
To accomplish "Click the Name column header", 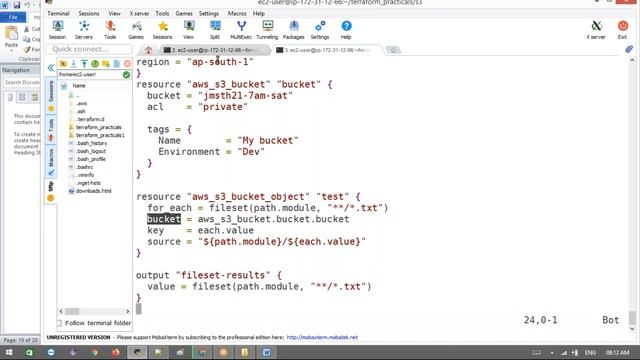I will click(79, 86).
